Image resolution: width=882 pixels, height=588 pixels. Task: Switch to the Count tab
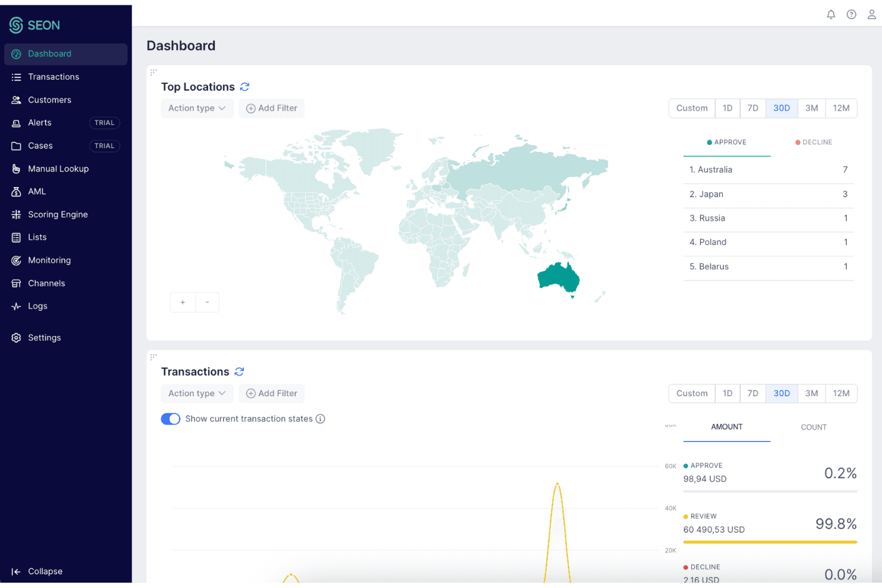point(813,427)
